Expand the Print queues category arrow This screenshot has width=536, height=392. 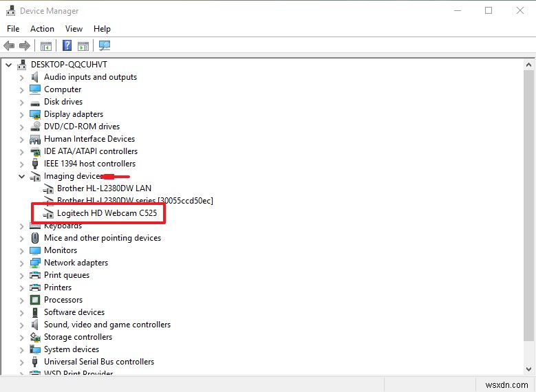(21, 276)
